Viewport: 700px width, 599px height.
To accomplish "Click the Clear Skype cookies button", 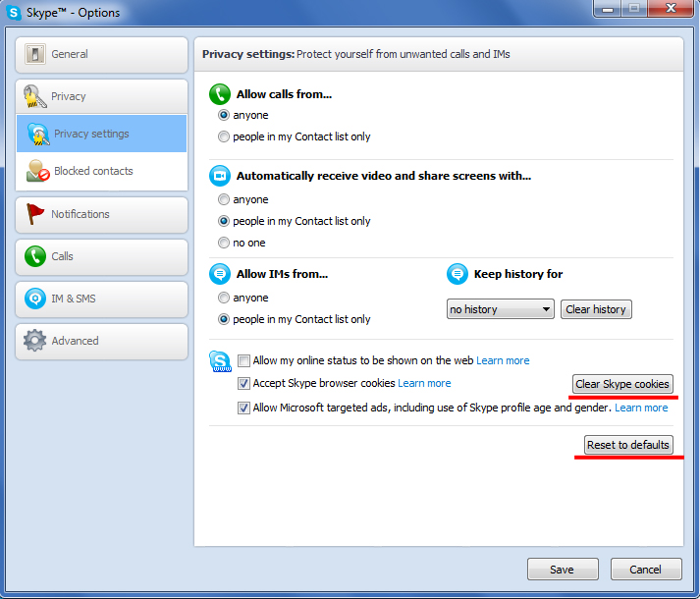I will (622, 384).
